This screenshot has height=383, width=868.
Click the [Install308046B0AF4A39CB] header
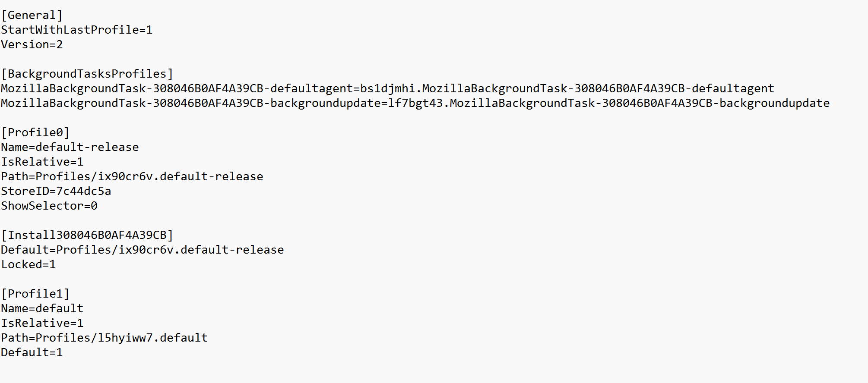pyautogui.click(x=87, y=235)
